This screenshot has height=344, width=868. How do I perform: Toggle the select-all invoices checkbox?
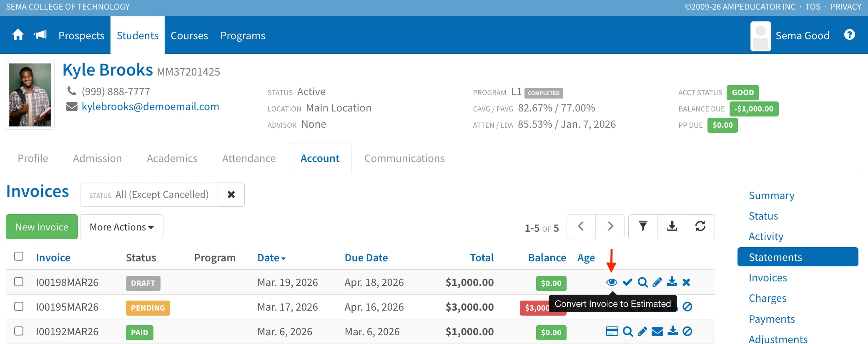click(x=19, y=256)
